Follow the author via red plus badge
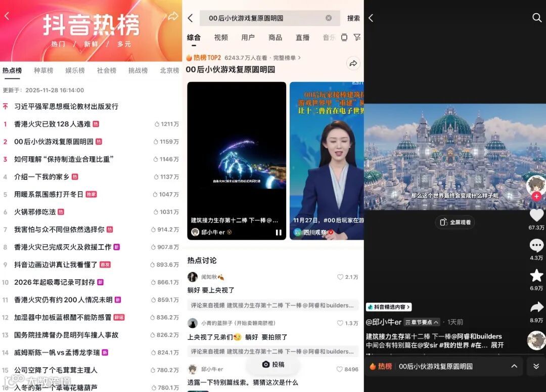The height and width of the screenshot is (392, 546). tap(536, 197)
